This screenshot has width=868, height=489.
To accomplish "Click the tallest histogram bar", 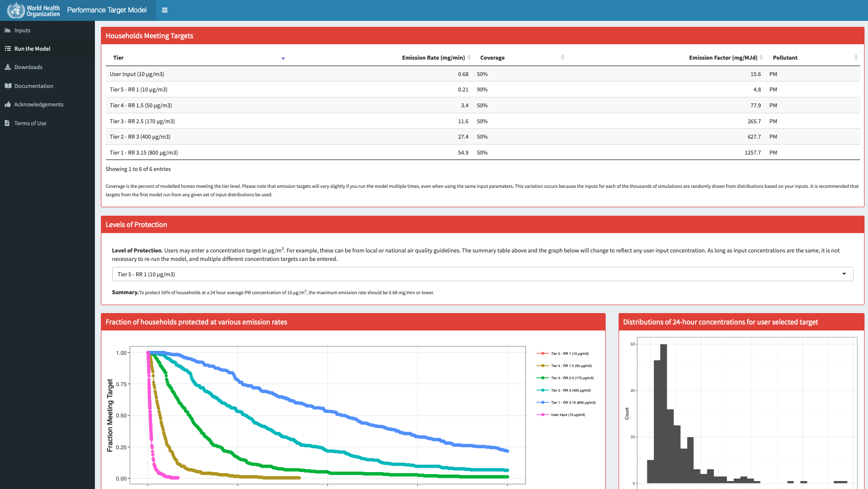I will 663,413.
